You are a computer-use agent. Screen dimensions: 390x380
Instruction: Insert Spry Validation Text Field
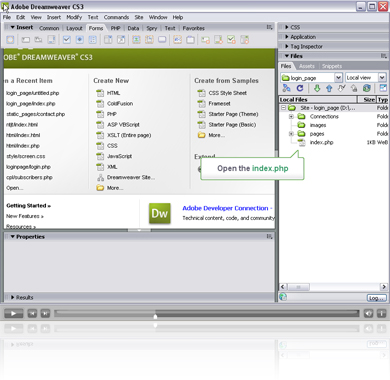(x=205, y=40)
